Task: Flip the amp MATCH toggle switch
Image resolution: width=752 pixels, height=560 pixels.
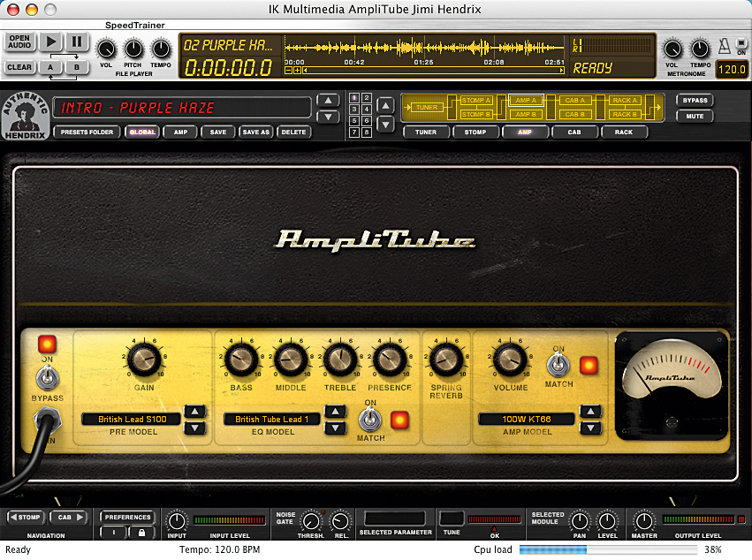Action: [x=558, y=366]
